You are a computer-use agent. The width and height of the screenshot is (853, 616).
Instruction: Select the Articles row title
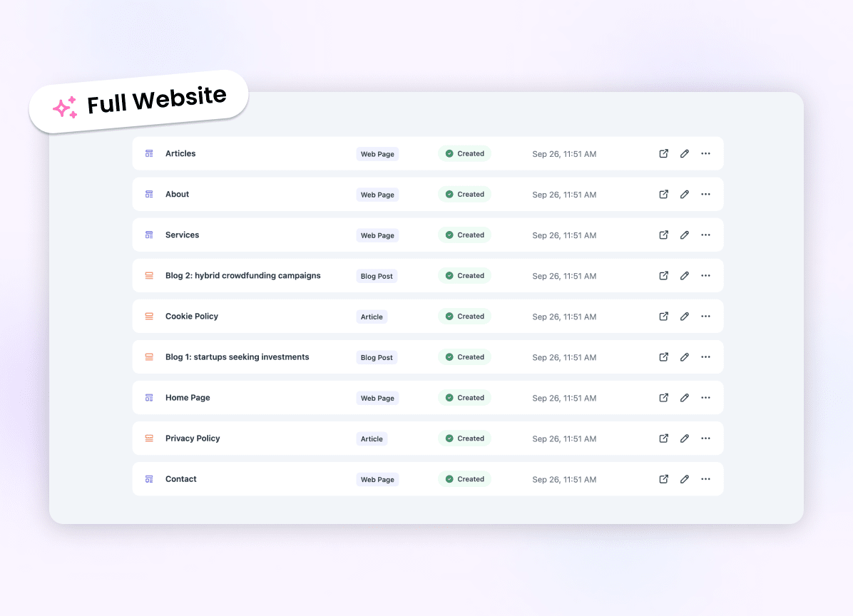point(180,153)
